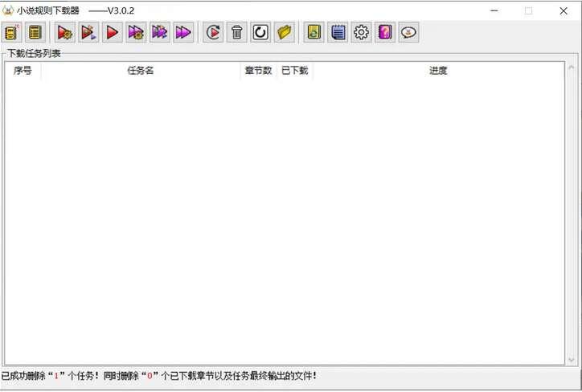Select the 进度 column header
Image resolution: width=582 pixels, height=392 pixels.
point(438,71)
